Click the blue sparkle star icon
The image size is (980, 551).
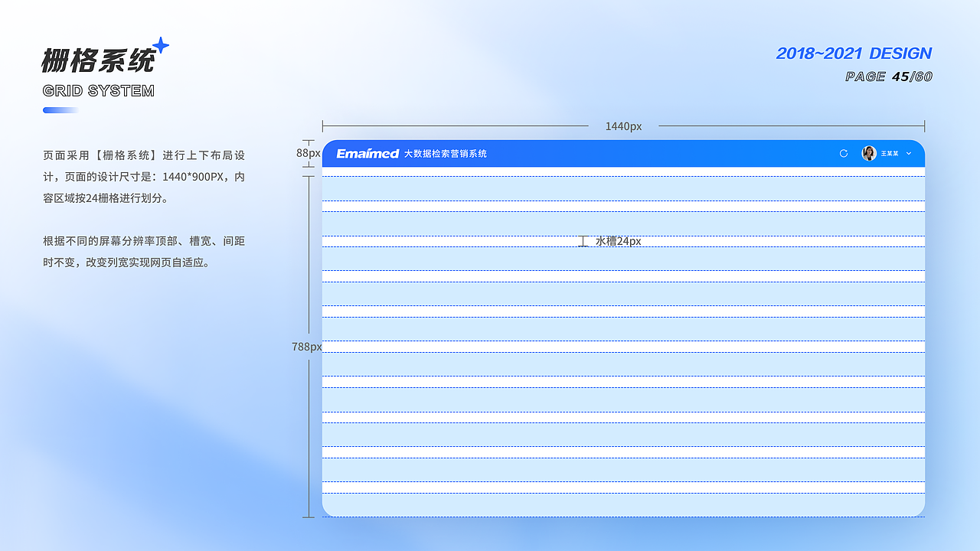point(160,44)
